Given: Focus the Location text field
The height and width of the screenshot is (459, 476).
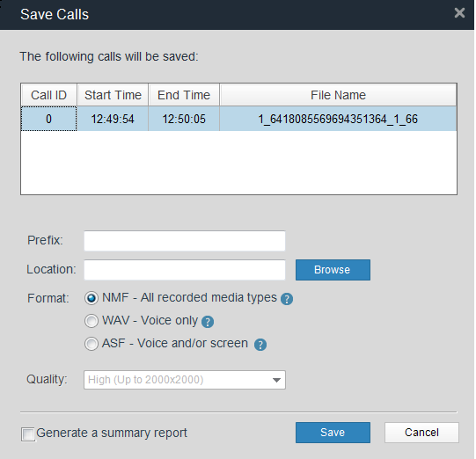Looking at the screenshot, I should (185, 270).
